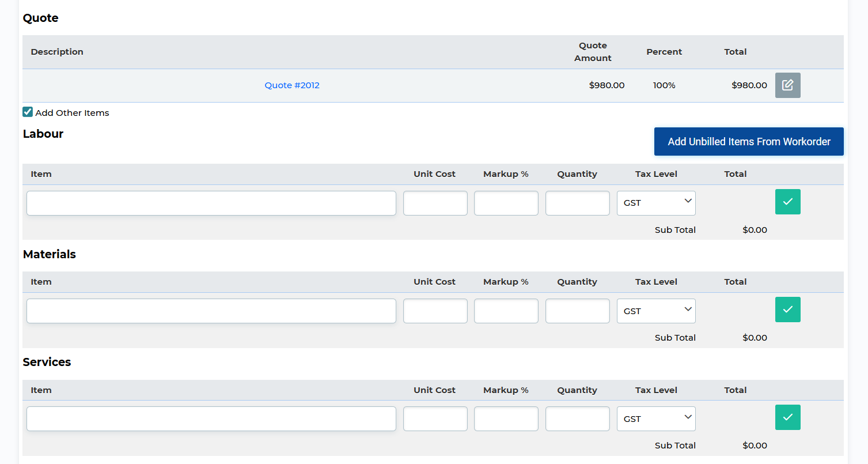Confirm Materials item with green checkmark

pos(787,310)
